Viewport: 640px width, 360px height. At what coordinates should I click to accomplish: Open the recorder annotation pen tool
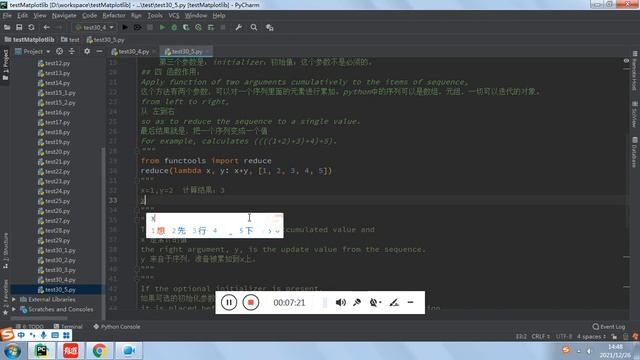[393, 302]
